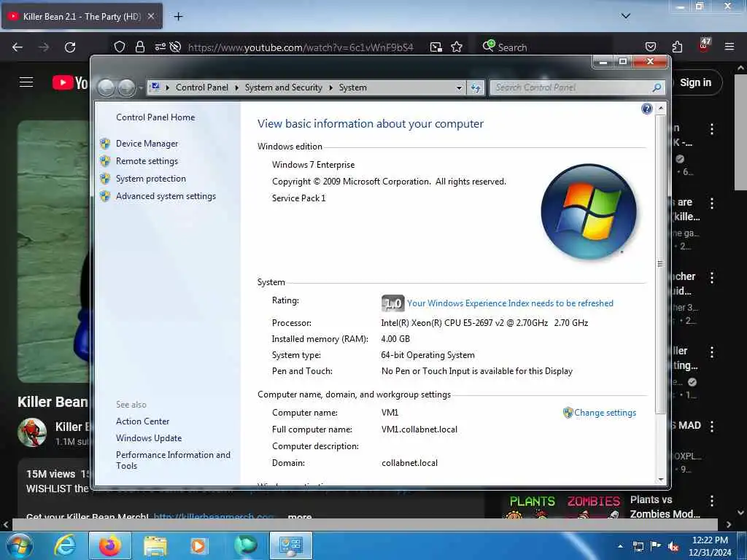Focus Search Control Panel field
The image size is (747, 560).
[572, 87]
